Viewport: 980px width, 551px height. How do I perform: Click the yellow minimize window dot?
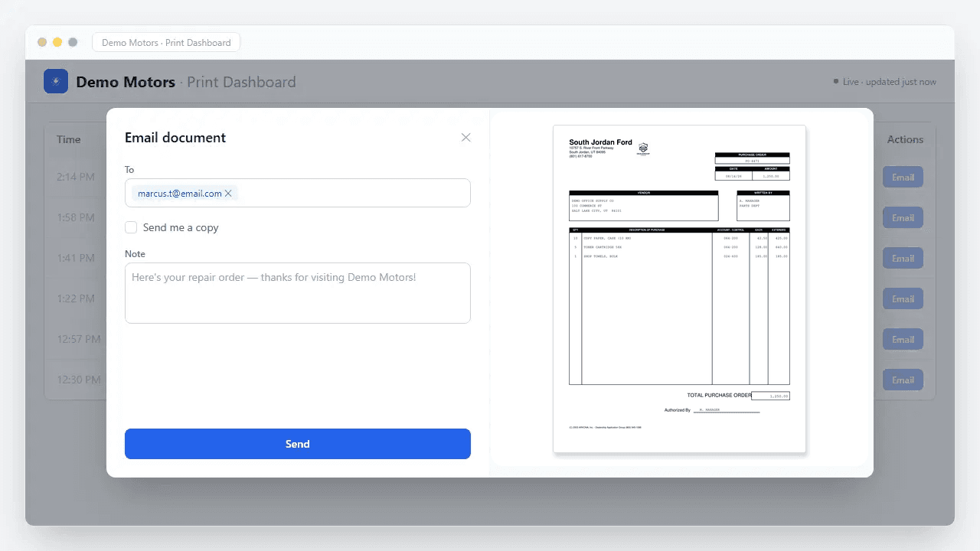pyautogui.click(x=57, y=42)
